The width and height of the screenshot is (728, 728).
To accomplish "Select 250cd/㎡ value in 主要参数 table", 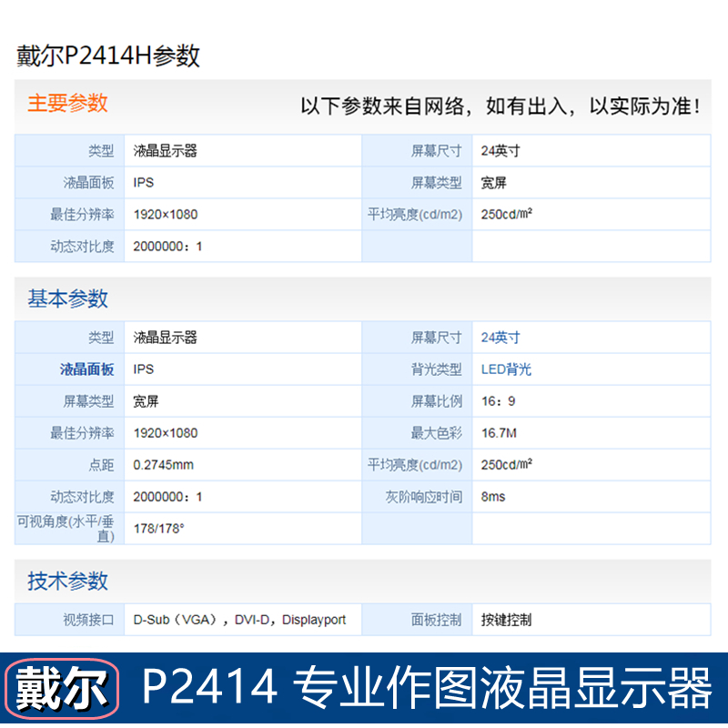I will 507,214.
